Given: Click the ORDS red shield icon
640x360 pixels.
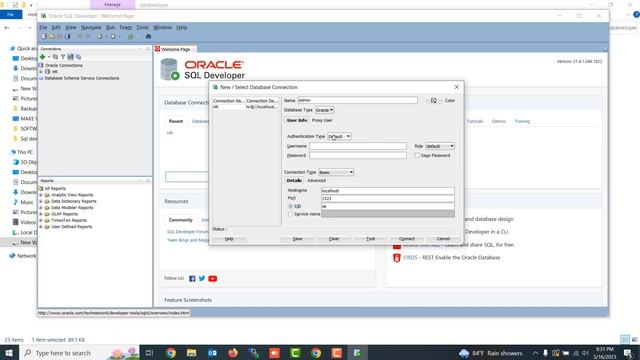Looking at the screenshot, I should (x=397, y=258).
